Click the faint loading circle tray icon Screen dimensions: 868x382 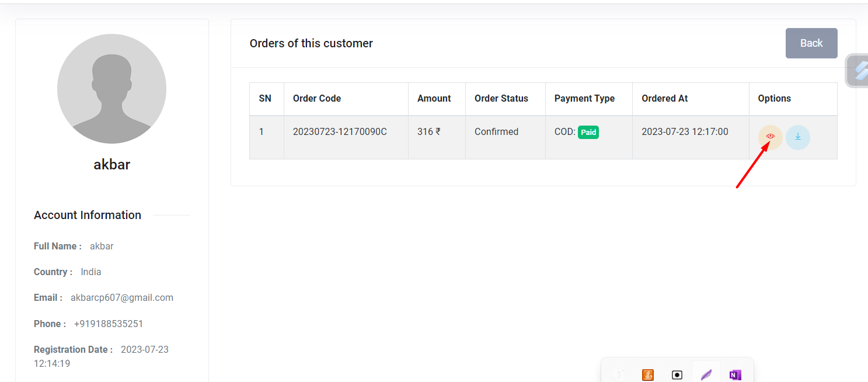click(619, 374)
